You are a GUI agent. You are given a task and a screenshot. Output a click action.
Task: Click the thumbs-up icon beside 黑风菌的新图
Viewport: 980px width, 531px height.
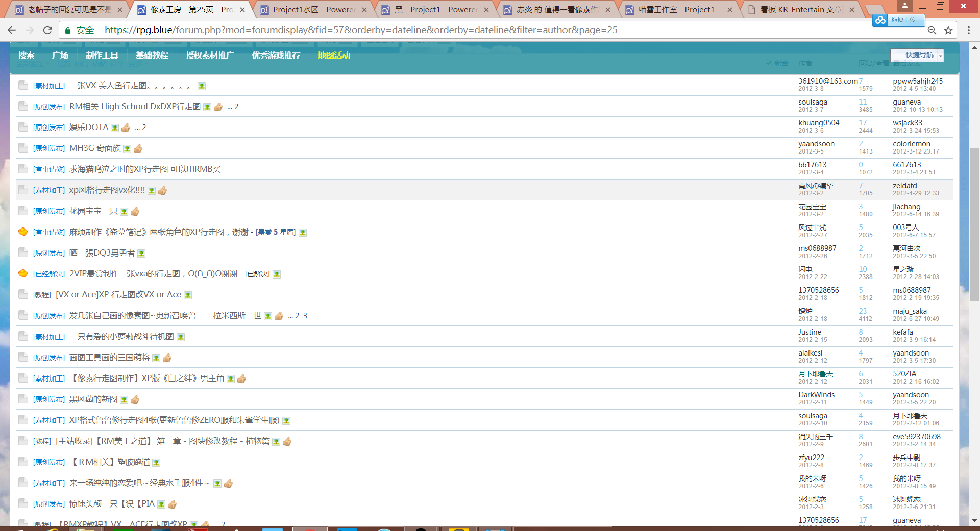[x=135, y=399]
